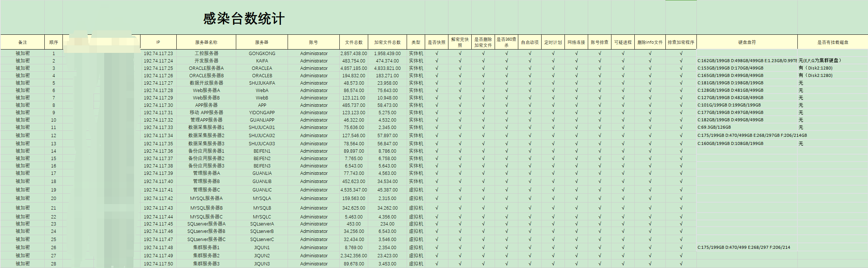Image resolution: width=868 pixels, height=268 pixels.
Task: Click the "服务器名称" header cell
Action: tap(206, 42)
